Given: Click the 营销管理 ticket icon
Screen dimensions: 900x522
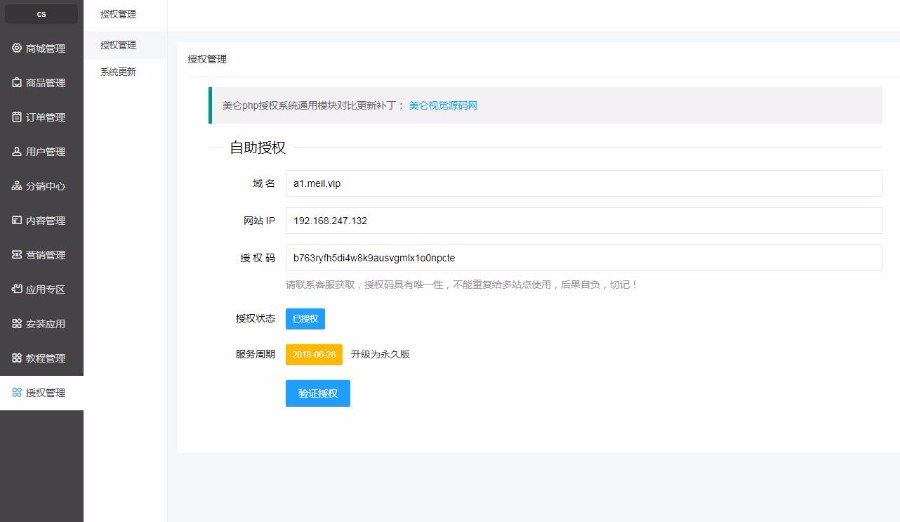Looking at the screenshot, I should (17, 255).
